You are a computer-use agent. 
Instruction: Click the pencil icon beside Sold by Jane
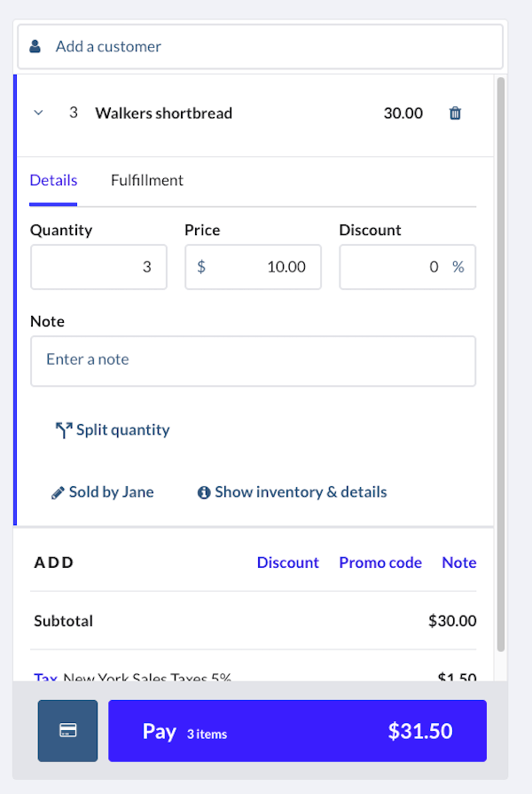(x=58, y=492)
